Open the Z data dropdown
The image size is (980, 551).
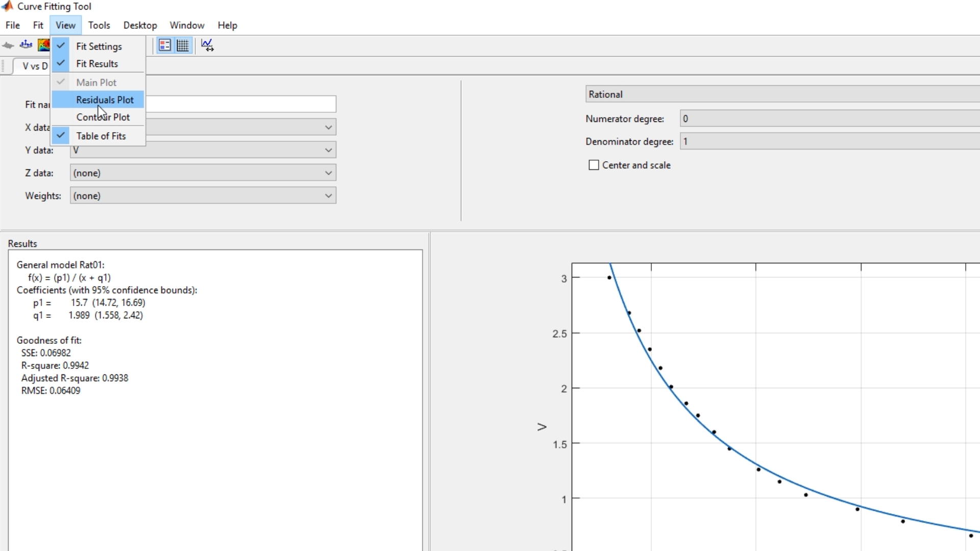pos(328,173)
